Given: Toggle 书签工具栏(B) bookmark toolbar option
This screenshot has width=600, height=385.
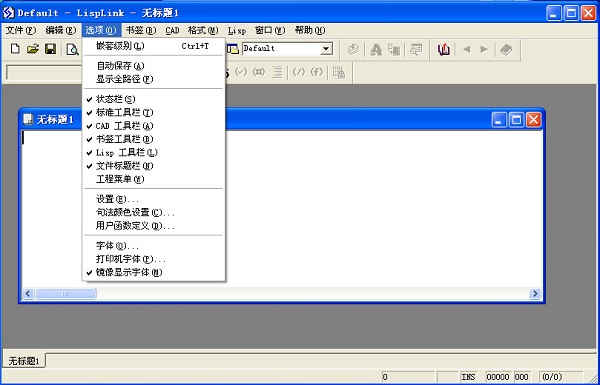Looking at the screenshot, I should 153,139.
